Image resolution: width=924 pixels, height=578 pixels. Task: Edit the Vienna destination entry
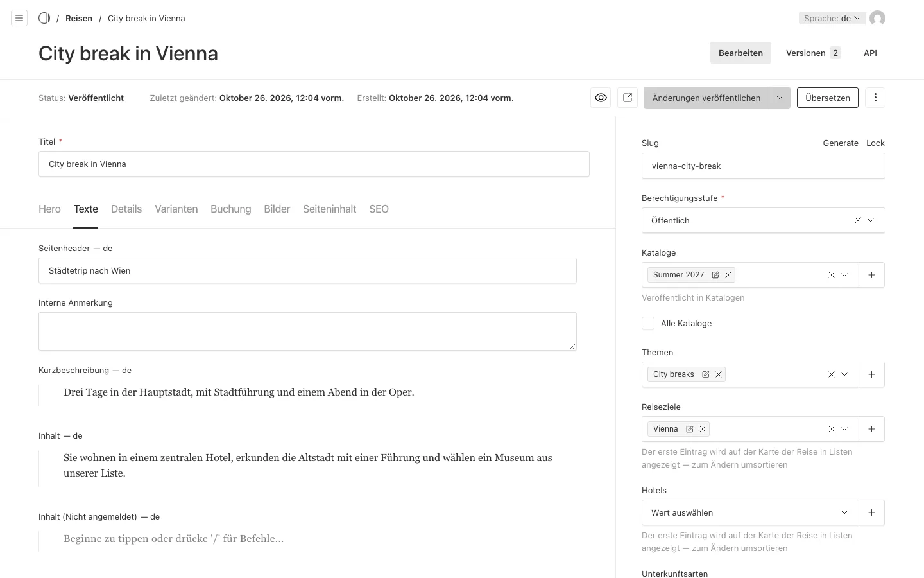tap(690, 429)
